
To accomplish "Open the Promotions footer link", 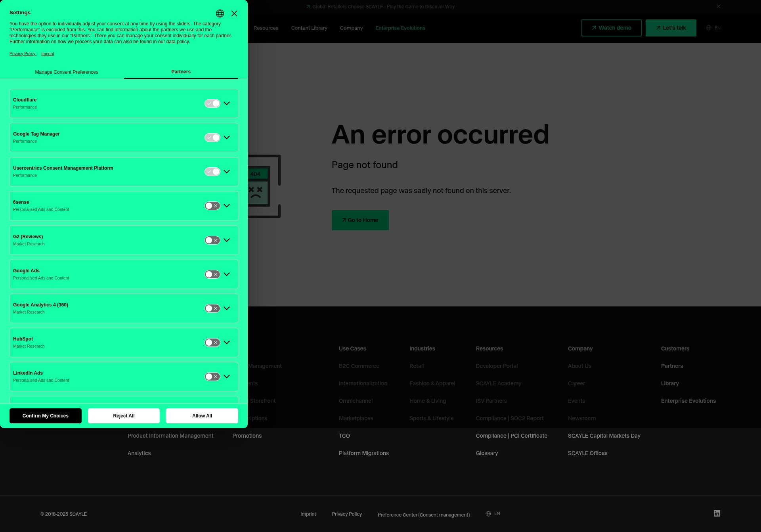I will [247, 436].
